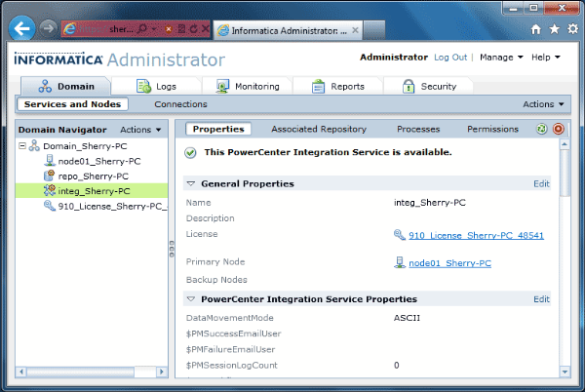Click the properties scrollbar down arrow
The width and height of the screenshot is (585, 392).
(x=565, y=372)
